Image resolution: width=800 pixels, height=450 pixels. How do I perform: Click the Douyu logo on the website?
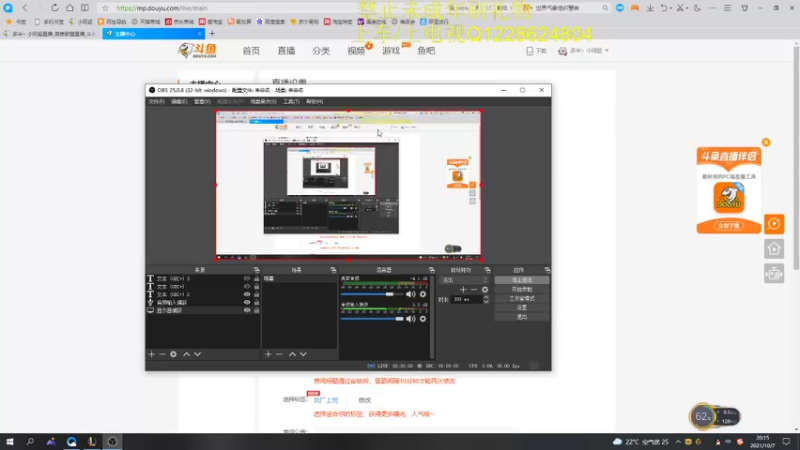pos(197,51)
